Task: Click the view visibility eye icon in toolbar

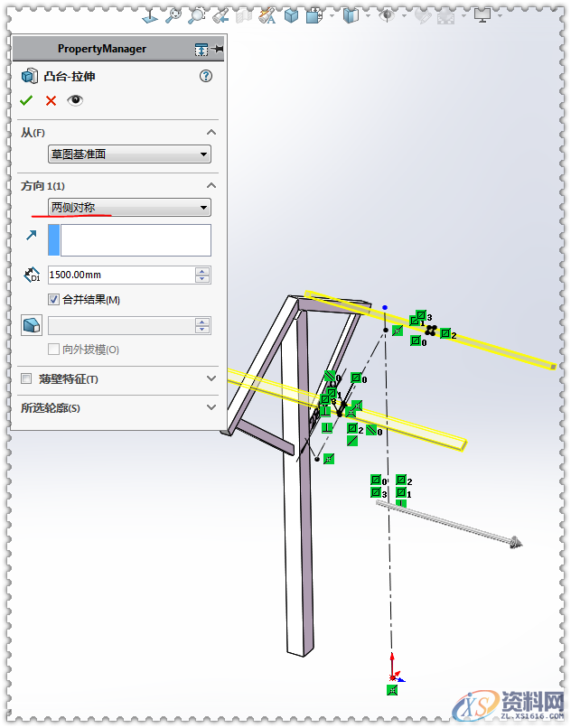Action: tap(387, 15)
